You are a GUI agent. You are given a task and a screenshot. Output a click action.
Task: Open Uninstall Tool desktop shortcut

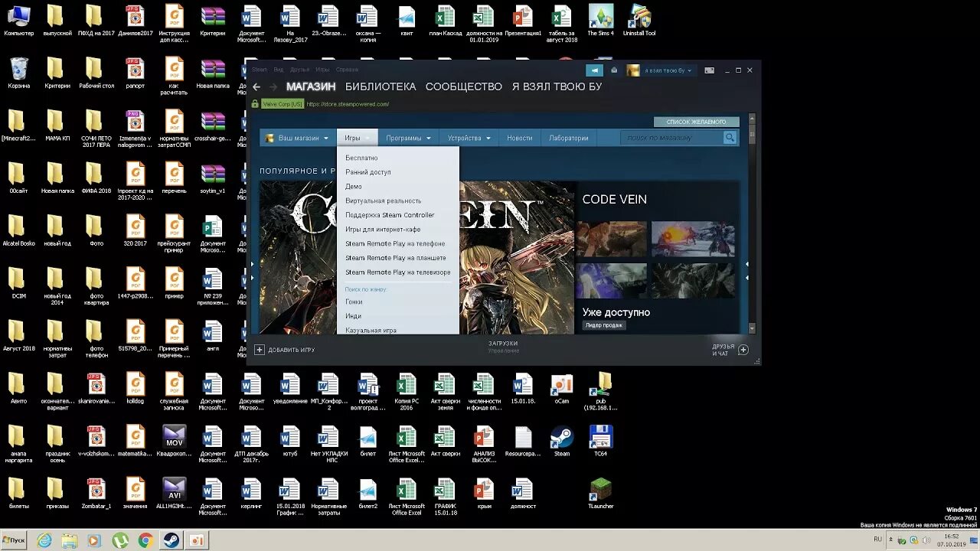click(x=639, y=21)
